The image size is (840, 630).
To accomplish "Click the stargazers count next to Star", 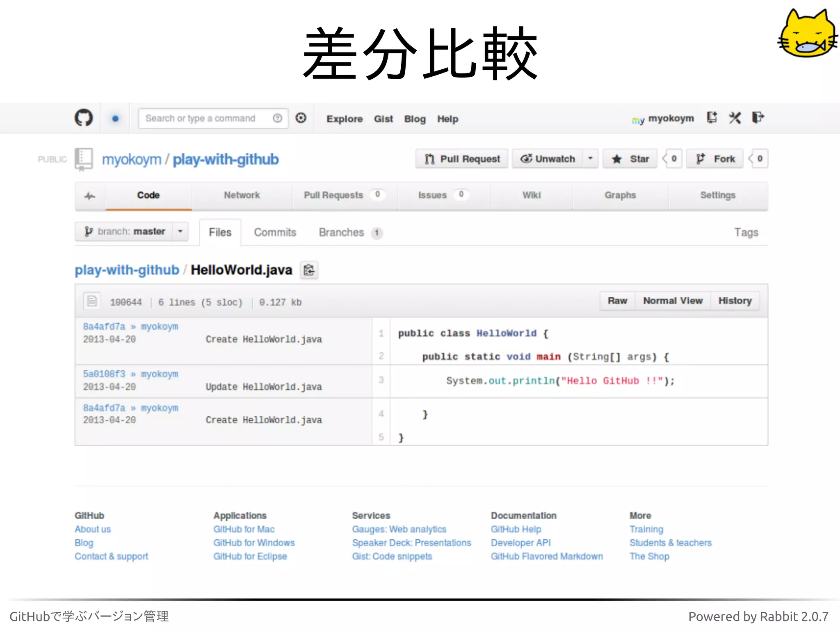I will tap(673, 159).
